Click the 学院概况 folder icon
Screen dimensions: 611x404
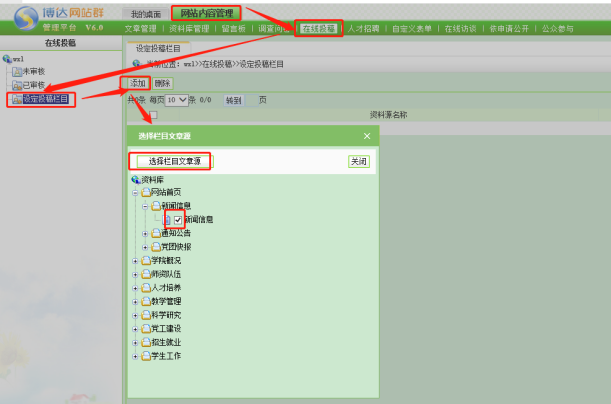(145, 260)
